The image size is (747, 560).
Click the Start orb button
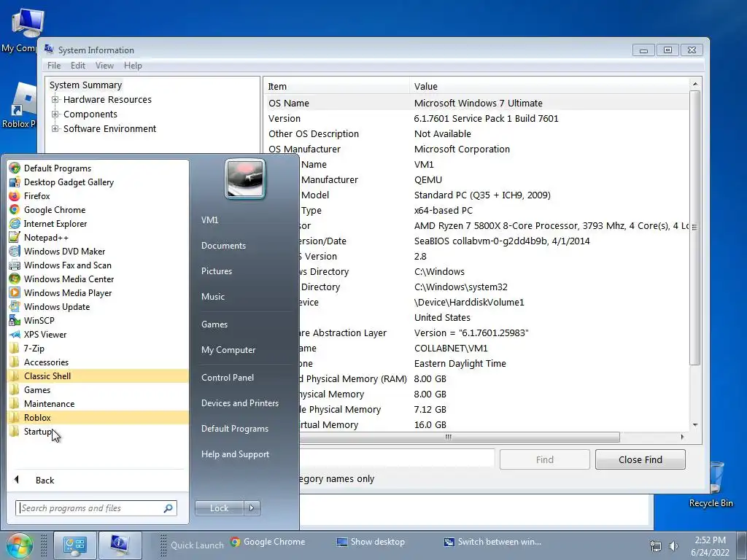[19, 545]
